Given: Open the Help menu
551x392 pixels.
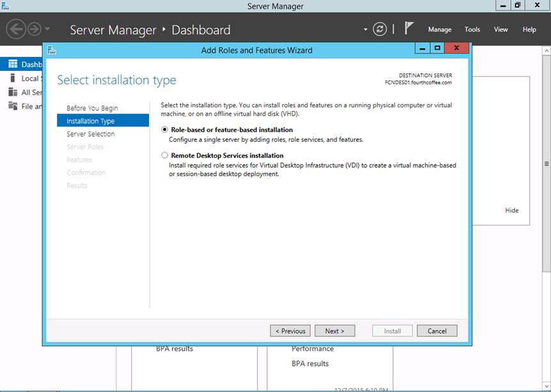Looking at the screenshot, I should (529, 29).
